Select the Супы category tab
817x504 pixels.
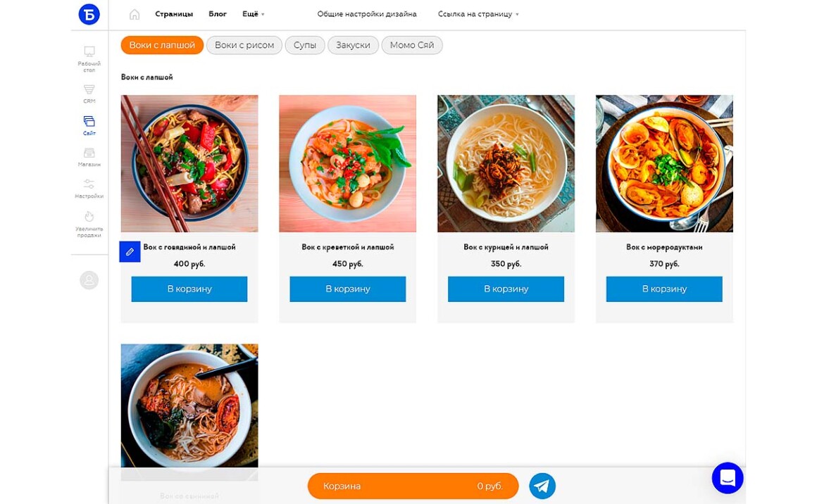click(305, 45)
